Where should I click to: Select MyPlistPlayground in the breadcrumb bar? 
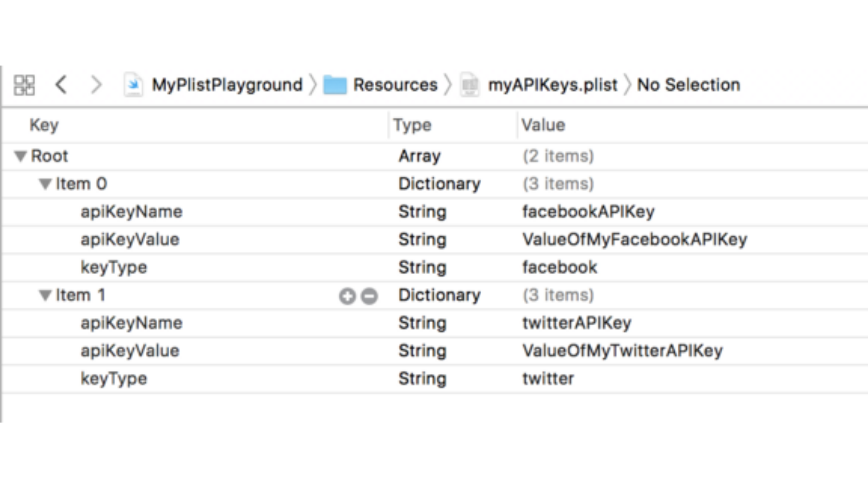pyautogui.click(x=227, y=85)
